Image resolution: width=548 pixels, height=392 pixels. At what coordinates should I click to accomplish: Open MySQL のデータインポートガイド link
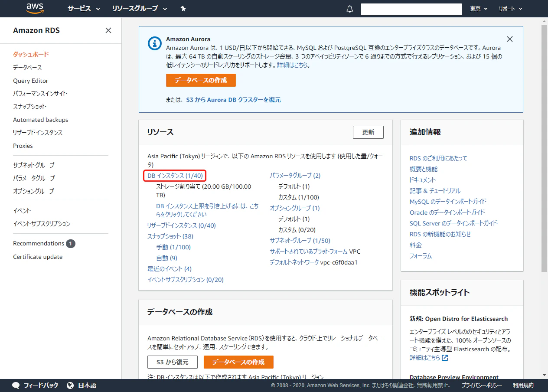448,202
